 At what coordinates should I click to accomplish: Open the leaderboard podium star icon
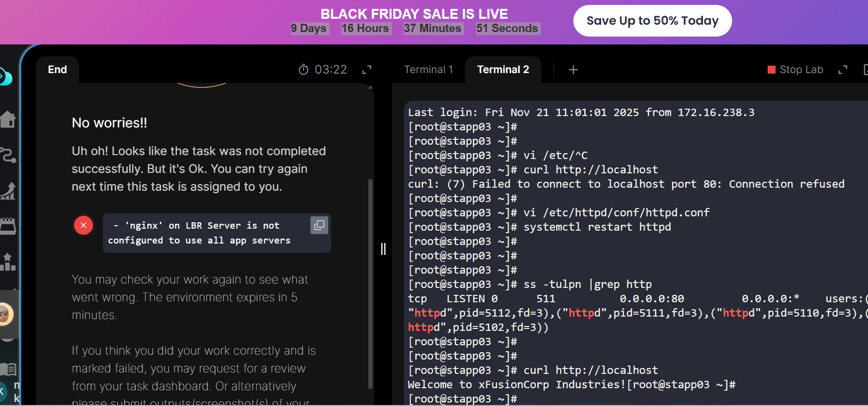8,262
